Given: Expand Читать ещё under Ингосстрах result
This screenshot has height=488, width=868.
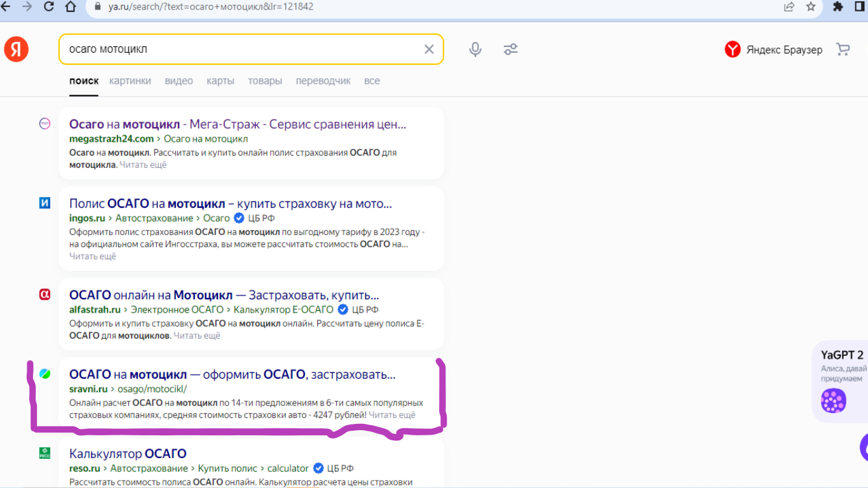Looking at the screenshot, I should 93,256.
